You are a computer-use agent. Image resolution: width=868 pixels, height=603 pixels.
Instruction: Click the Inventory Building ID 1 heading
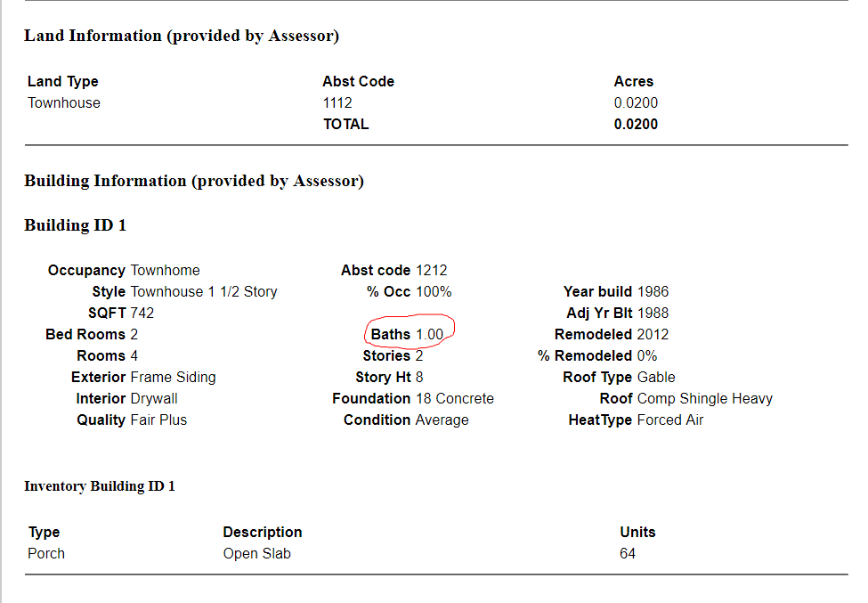[100, 486]
